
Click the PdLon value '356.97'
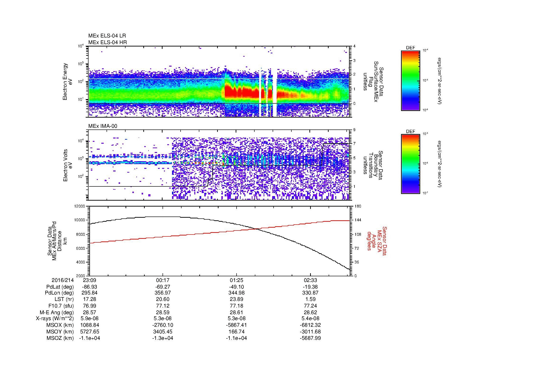tap(163, 293)
